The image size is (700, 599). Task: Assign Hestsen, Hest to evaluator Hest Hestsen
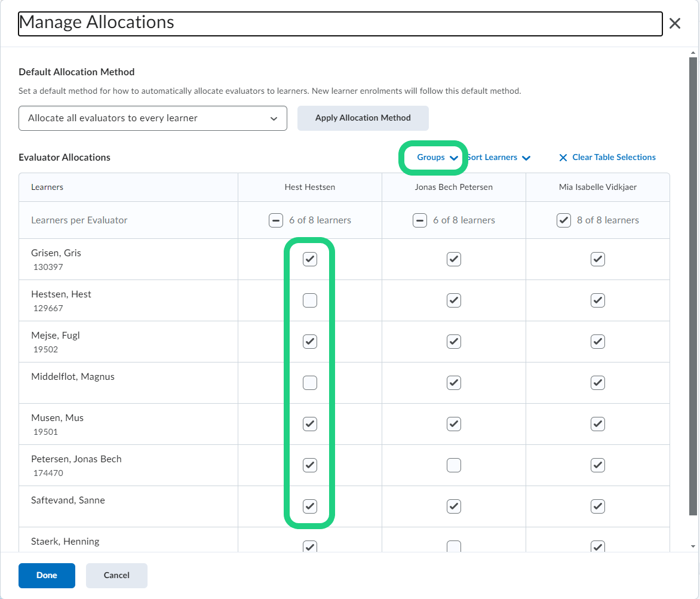[309, 300]
